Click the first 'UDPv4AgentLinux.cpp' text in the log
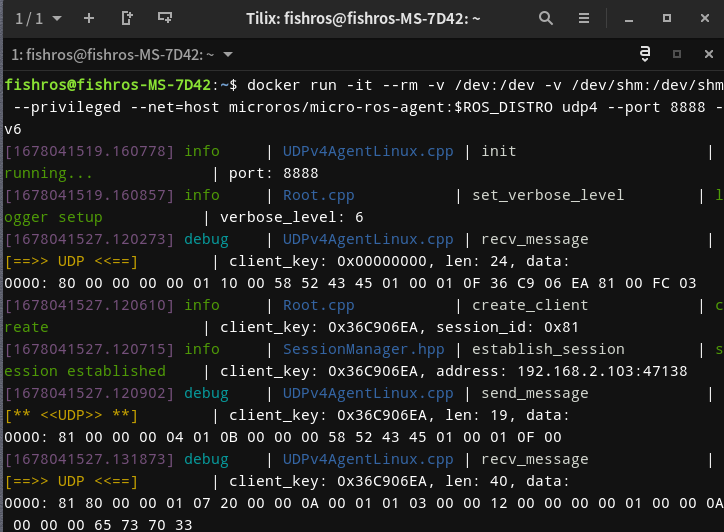The height and width of the screenshot is (532, 724). (368, 151)
